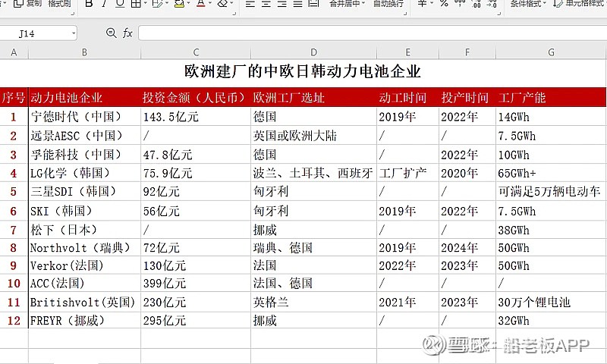This screenshot has height=364, width=607.
Task: Click the magnifier zoom icon beside fx
Action: tap(111, 33)
